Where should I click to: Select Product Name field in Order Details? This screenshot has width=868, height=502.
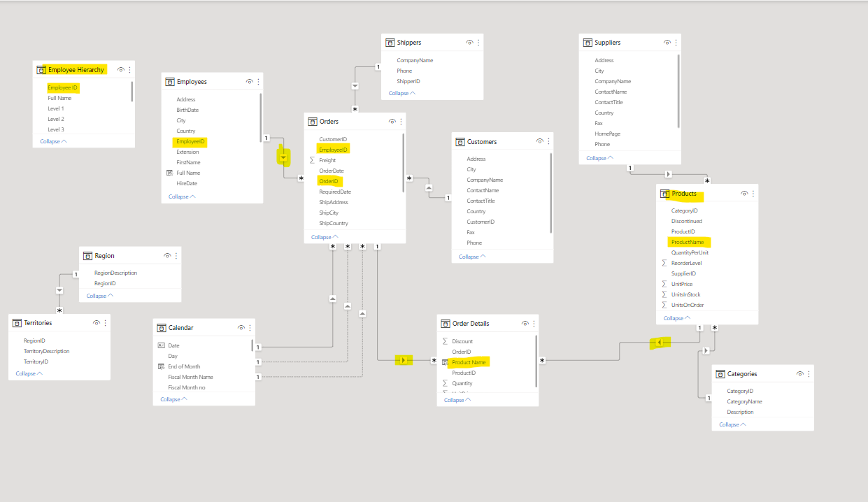coord(469,362)
